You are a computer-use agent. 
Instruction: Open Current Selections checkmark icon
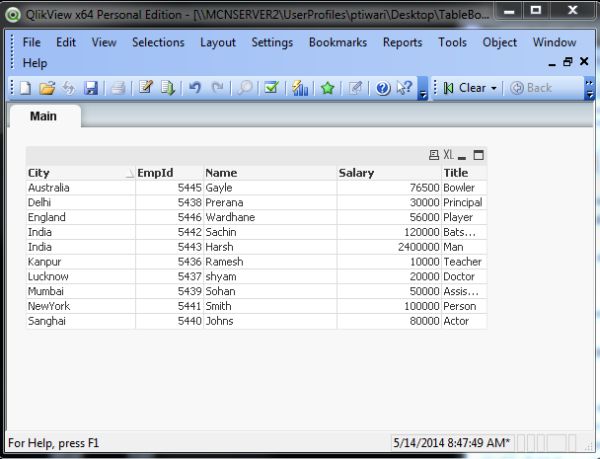pos(272,88)
